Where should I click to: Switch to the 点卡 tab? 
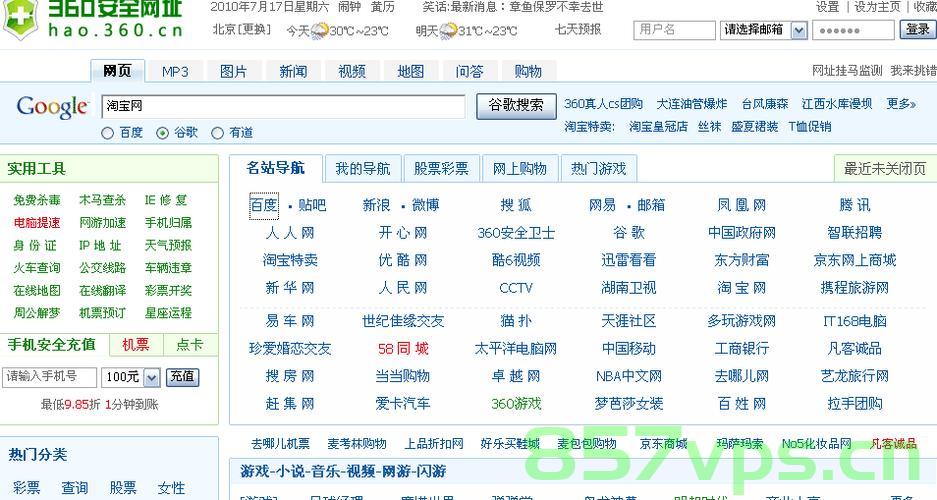pos(189,345)
